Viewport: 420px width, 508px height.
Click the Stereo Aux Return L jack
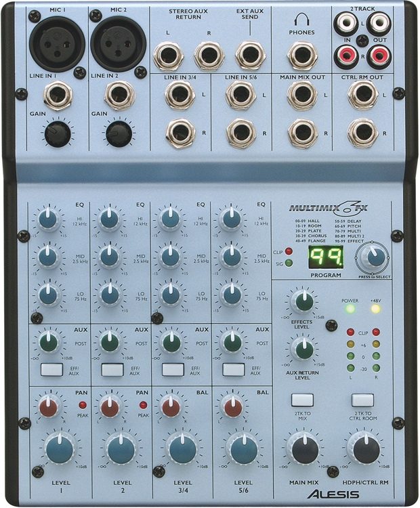(169, 55)
